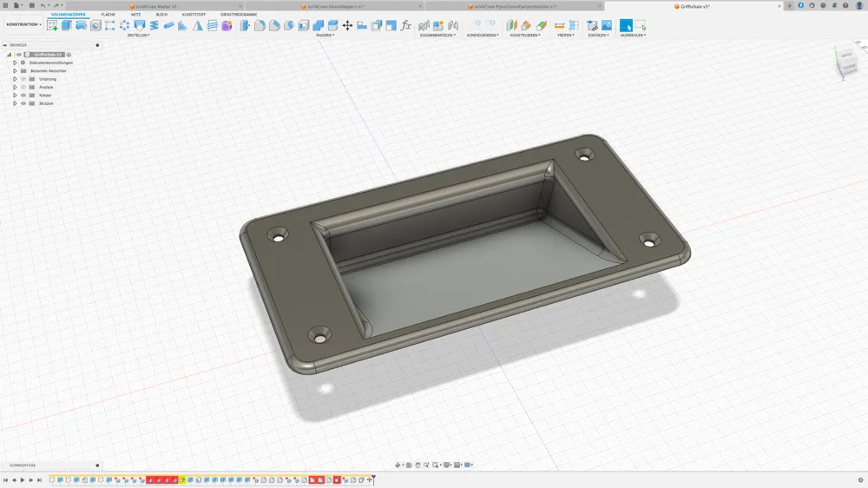Image resolution: width=868 pixels, height=488 pixels.
Task: Toggle visibility of Skizzen folder
Action: tap(23, 103)
